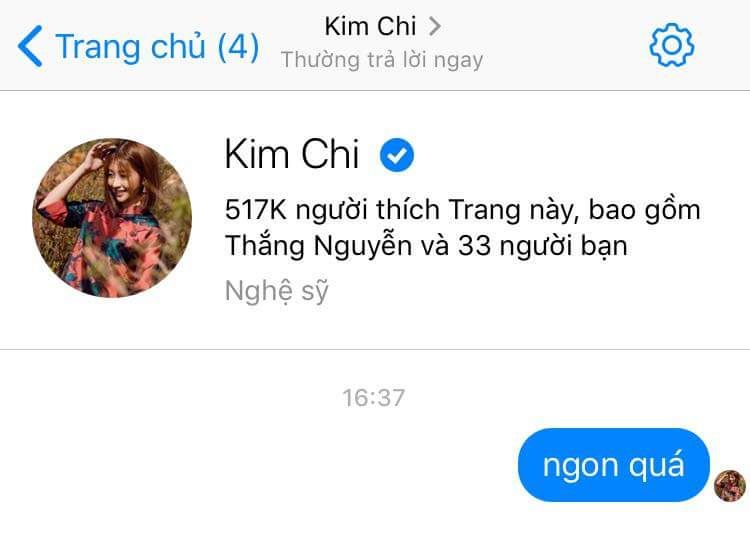
Task: Tap the "Trang chủ" label text
Action: pos(131,46)
